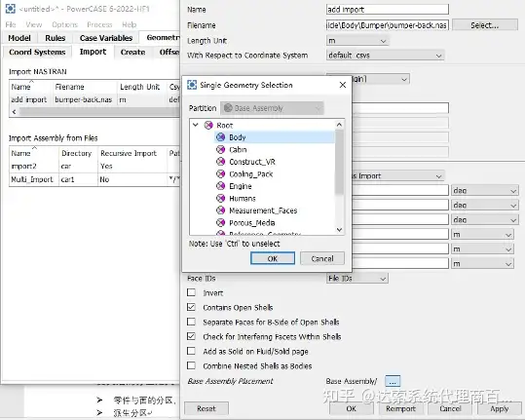Click the Select... filename button

(x=484, y=25)
